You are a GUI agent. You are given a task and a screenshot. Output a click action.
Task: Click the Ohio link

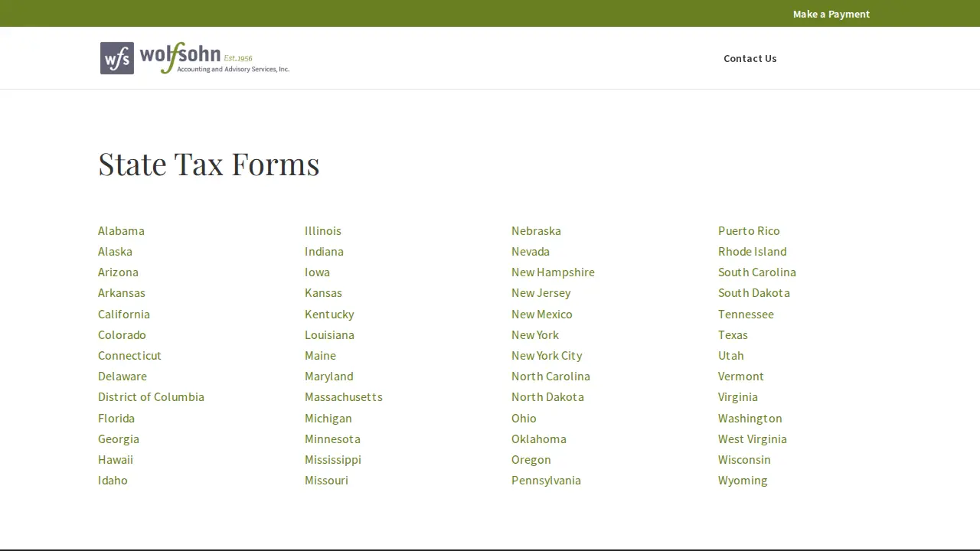point(524,418)
